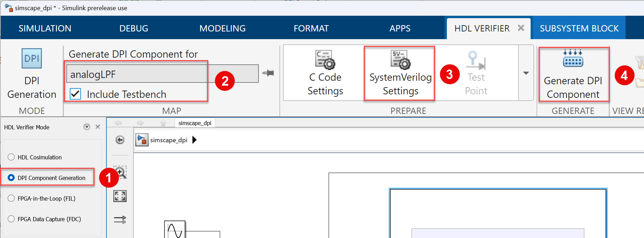Toggle Include Testbench checkbox

pos(75,94)
